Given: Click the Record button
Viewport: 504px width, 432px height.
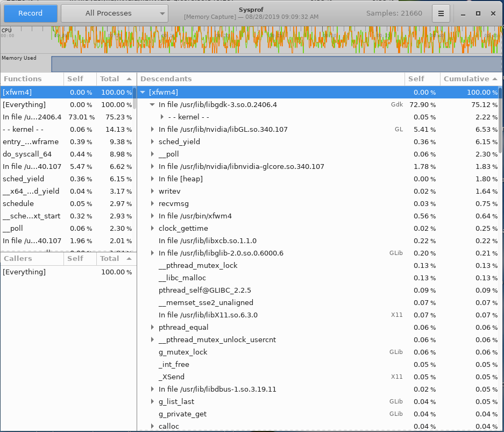Looking at the screenshot, I should (x=30, y=13).
